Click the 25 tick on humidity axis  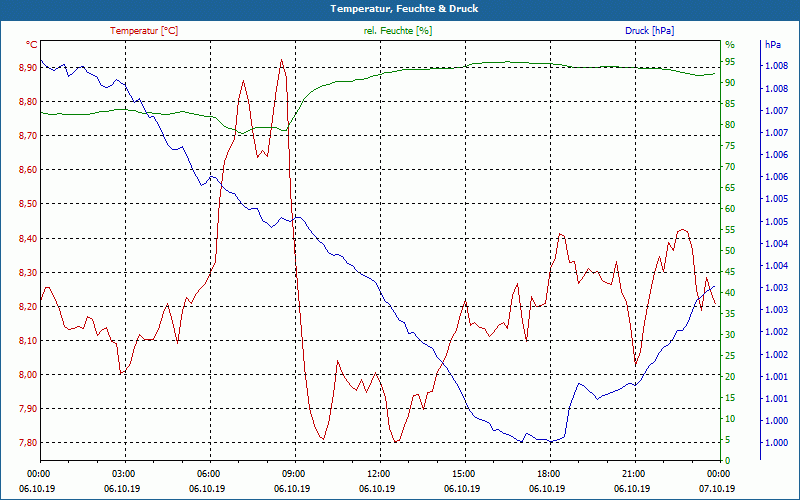(x=730, y=356)
